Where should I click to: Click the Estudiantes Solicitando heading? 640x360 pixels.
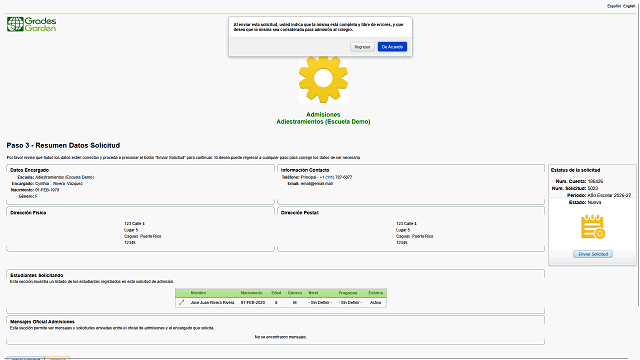coord(37,275)
